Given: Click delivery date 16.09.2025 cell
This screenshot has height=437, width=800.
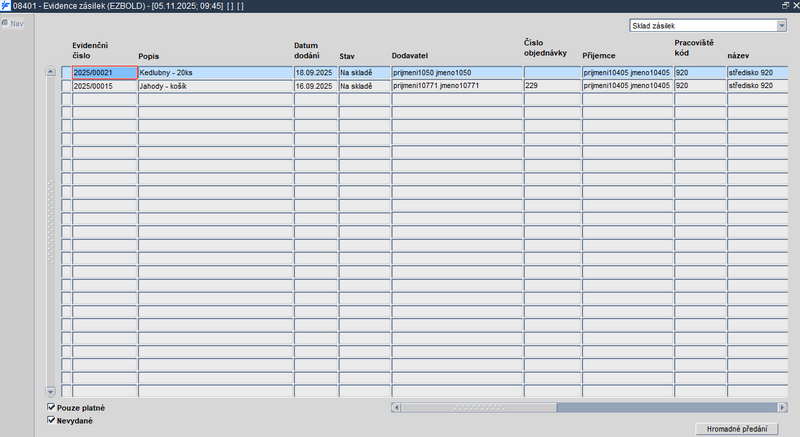Looking at the screenshot, I should [316, 86].
